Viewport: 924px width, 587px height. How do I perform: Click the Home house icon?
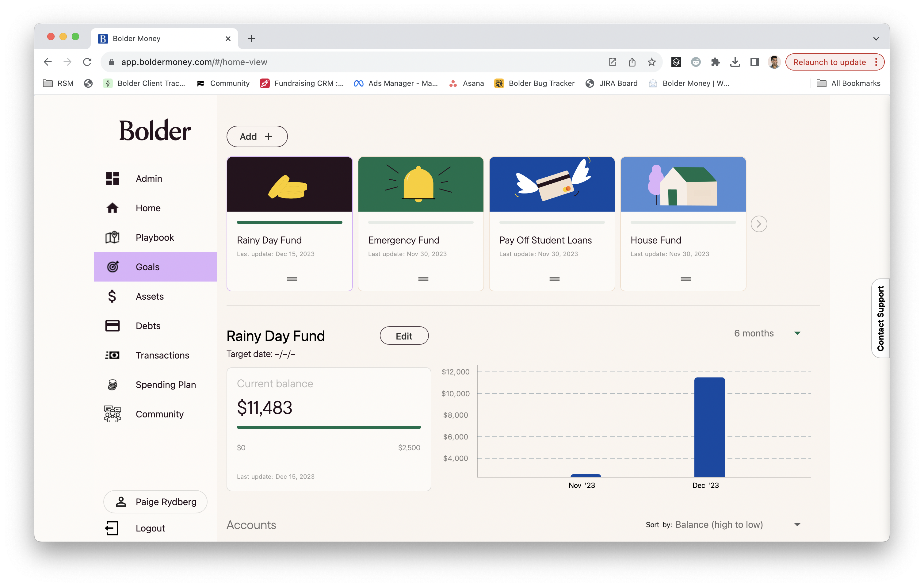pos(112,208)
